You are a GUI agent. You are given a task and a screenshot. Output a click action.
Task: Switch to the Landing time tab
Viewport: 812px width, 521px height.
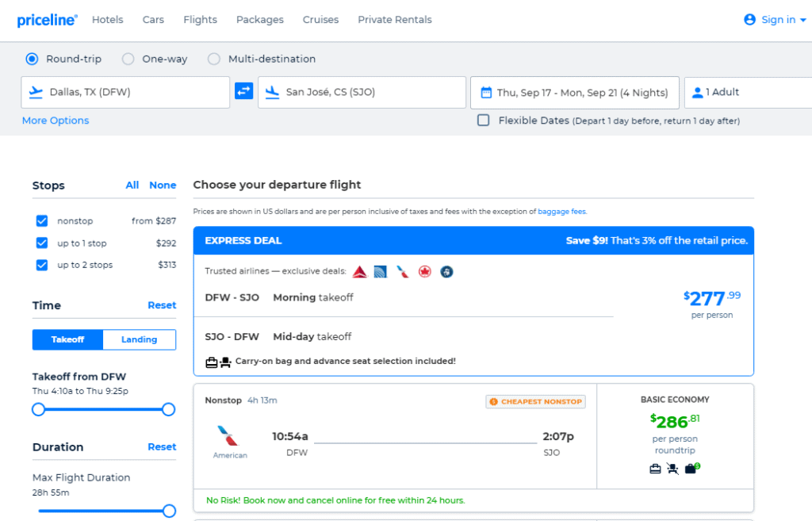(x=139, y=339)
